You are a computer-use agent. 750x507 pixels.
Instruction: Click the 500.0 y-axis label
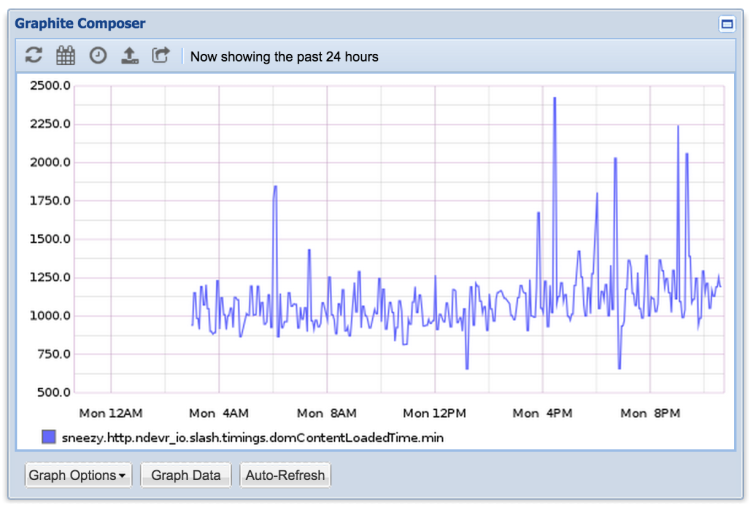50,392
